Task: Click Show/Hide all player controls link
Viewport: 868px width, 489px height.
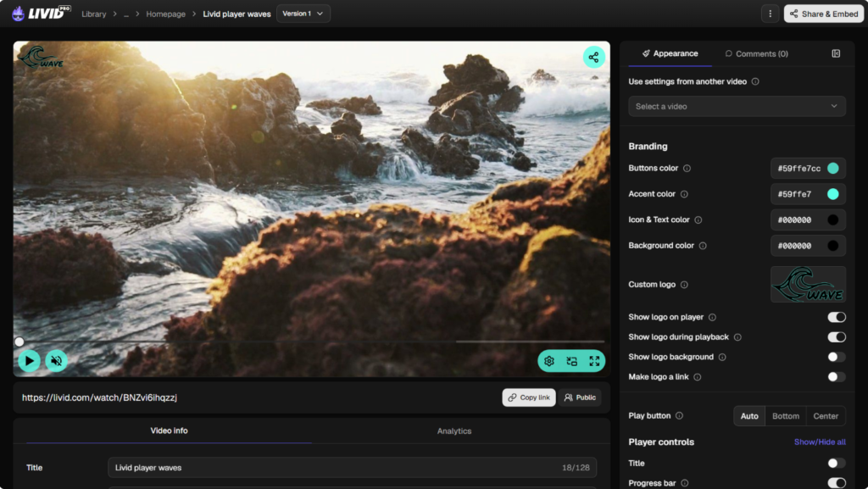Action: pos(820,442)
